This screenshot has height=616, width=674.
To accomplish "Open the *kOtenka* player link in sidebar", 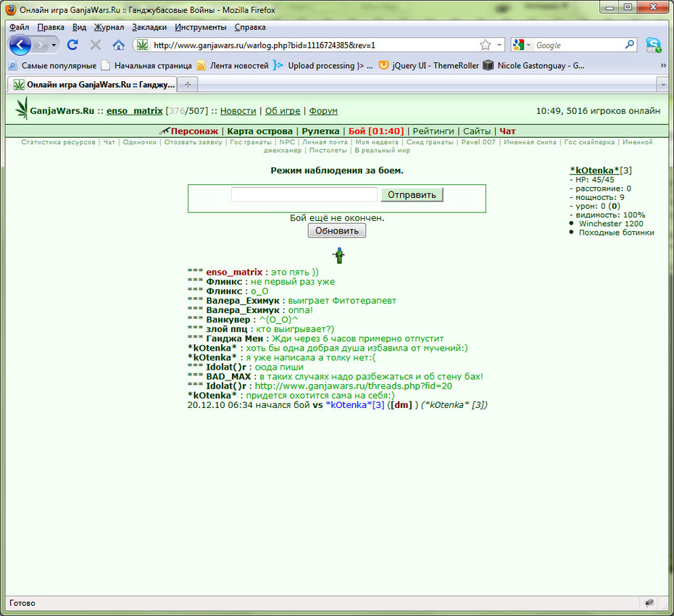I will tap(594, 170).
